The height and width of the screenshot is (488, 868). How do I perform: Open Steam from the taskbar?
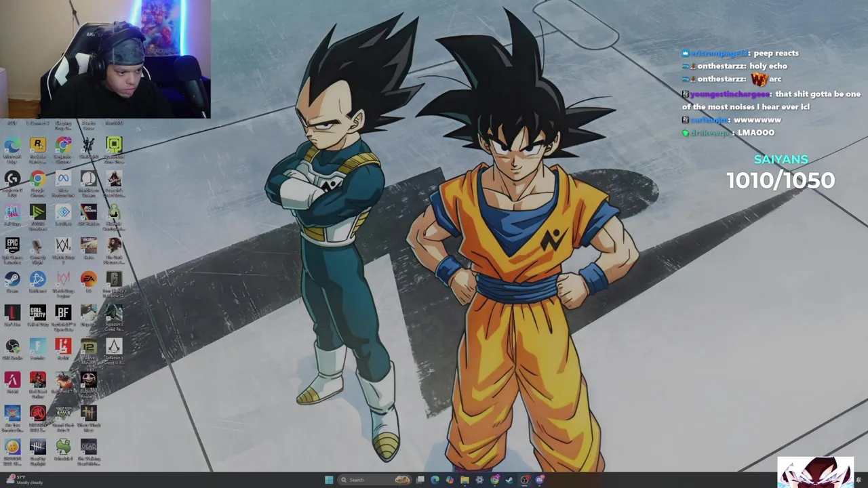click(509, 480)
